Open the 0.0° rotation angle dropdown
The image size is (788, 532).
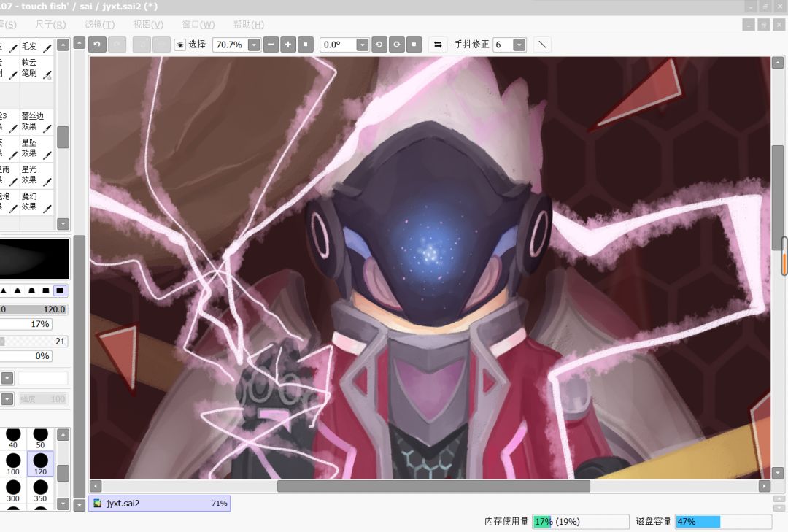pos(363,45)
